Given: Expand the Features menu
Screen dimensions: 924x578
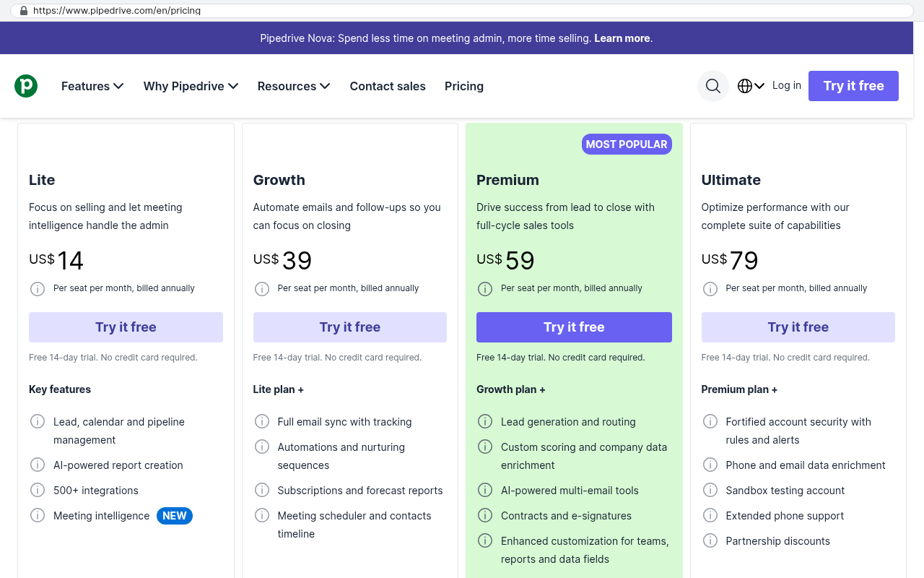Looking at the screenshot, I should [92, 86].
